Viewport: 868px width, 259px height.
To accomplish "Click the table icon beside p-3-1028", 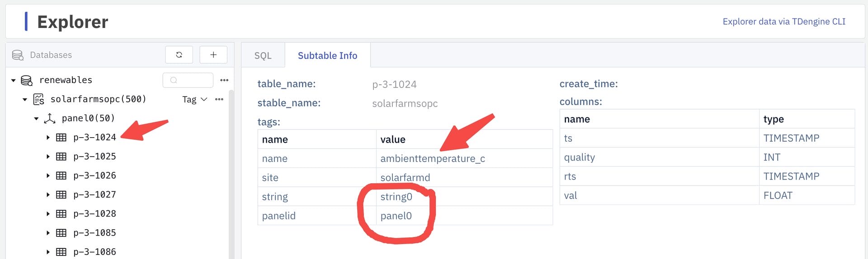I will [61, 214].
